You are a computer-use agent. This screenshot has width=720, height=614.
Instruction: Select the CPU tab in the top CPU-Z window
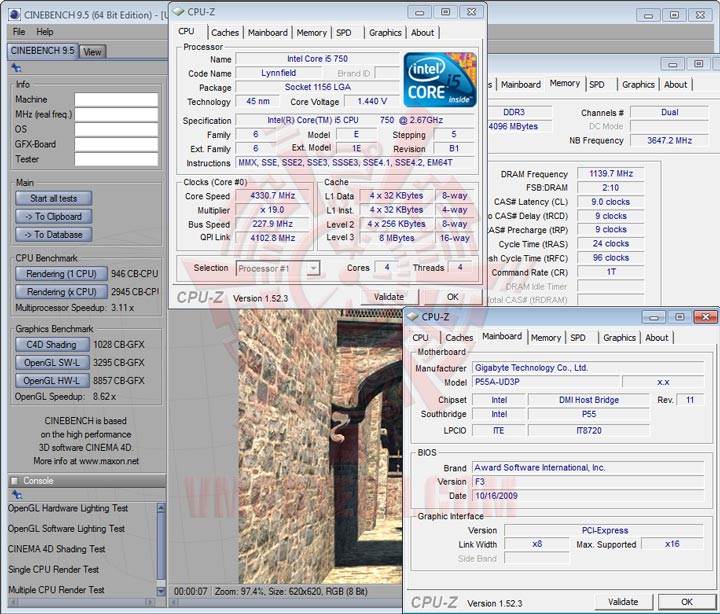[186, 31]
